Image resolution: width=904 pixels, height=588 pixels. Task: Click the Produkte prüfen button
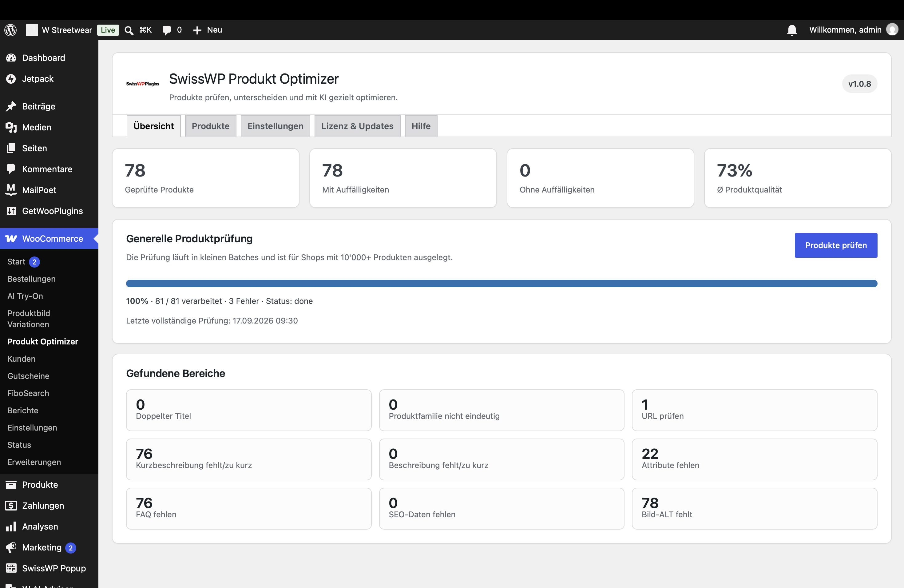point(836,245)
